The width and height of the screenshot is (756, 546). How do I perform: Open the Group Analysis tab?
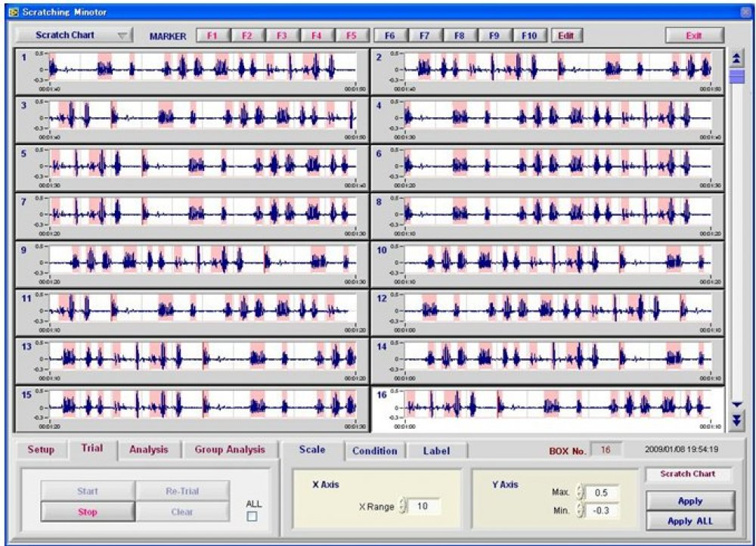click(x=230, y=449)
